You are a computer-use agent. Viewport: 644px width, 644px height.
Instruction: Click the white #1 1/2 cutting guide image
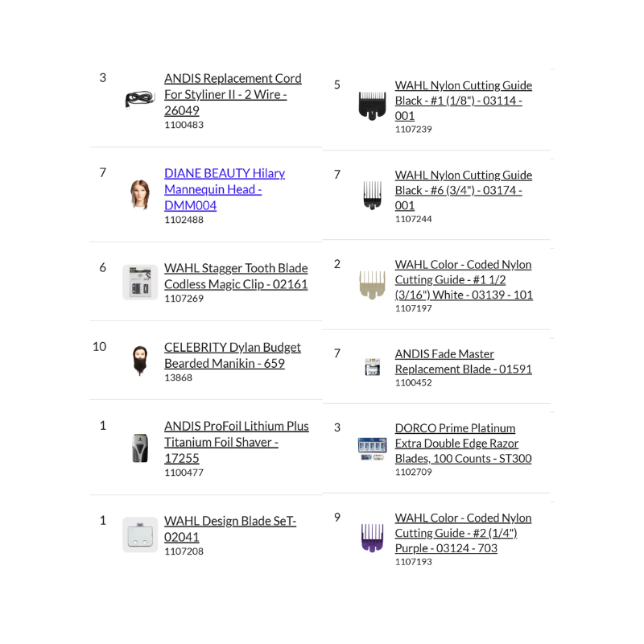pyautogui.click(x=372, y=285)
